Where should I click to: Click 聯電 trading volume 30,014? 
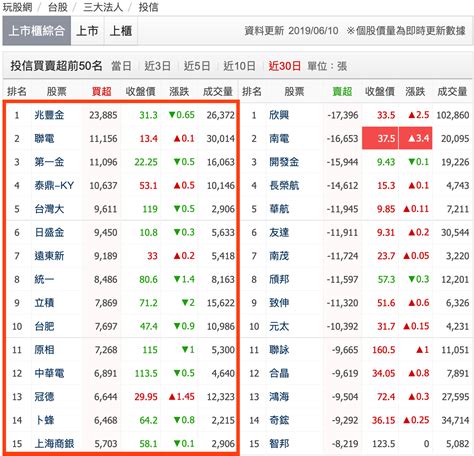coord(221,139)
